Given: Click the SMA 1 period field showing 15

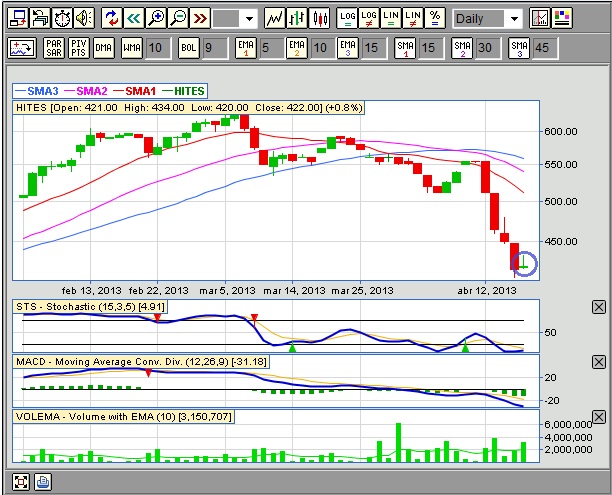Looking at the screenshot, I should 431,48.
